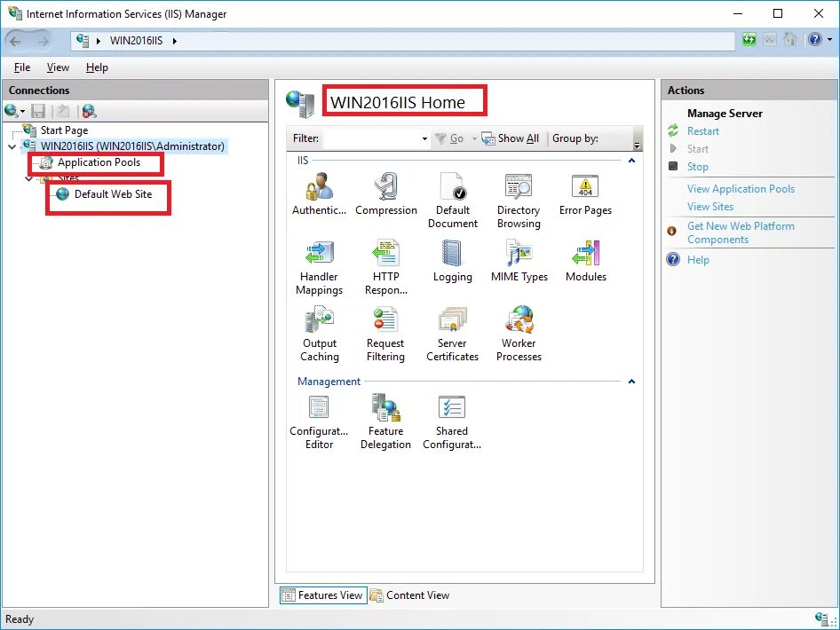840x630 pixels.
Task: Switch to the Features View tab
Action: click(323, 595)
